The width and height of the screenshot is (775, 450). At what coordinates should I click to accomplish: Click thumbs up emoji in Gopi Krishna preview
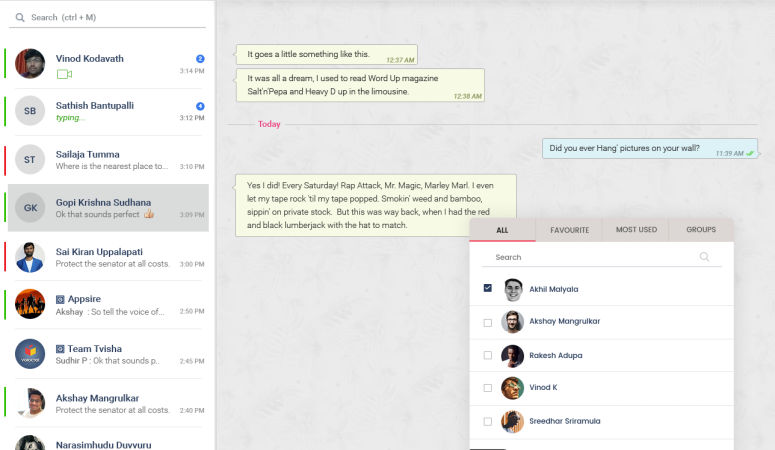click(149, 214)
